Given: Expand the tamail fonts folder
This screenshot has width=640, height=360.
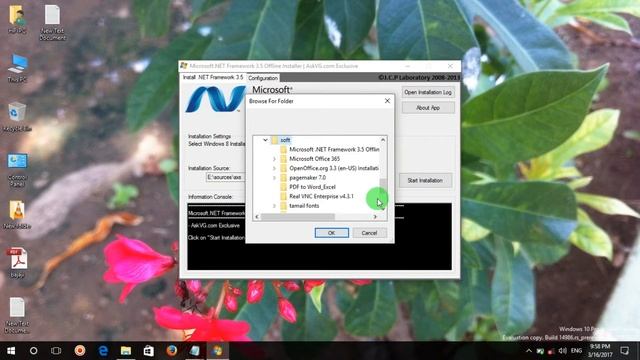Looking at the screenshot, I should click(274, 206).
